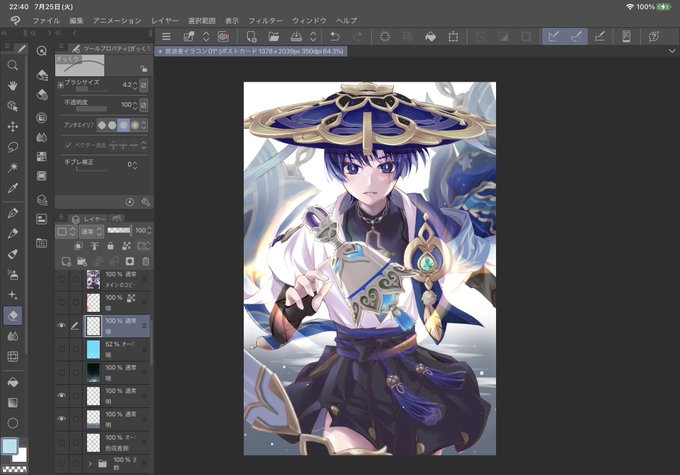The height and width of the screenshot is (475, 680).
Task: Click the Deselect dashed-circle icon
Action: pyautogui.click(x=385, y=36)
